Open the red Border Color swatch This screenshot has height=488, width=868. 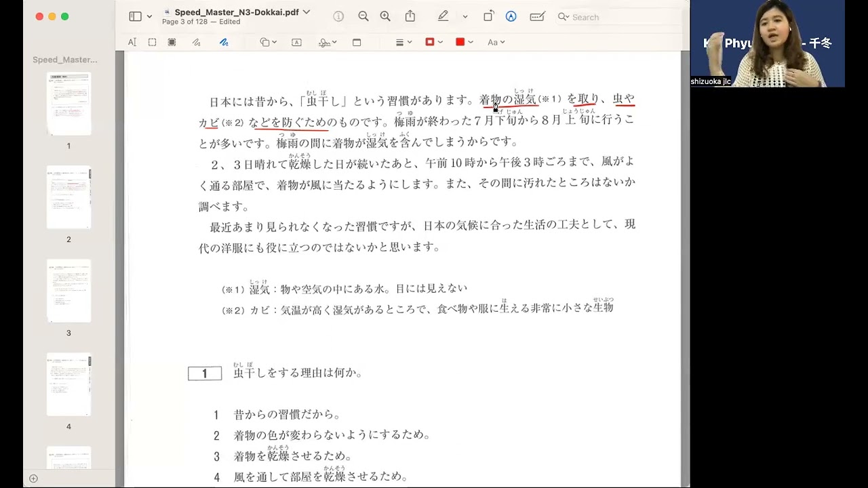[x=433, y=42]
